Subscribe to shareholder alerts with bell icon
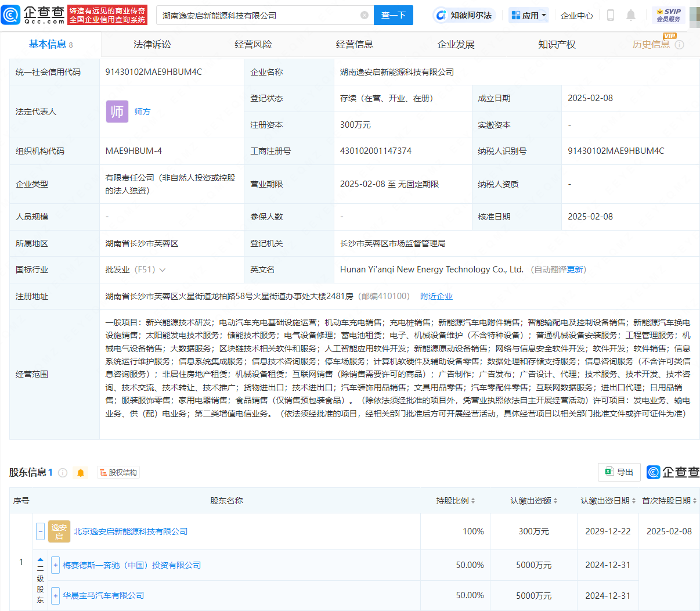700x611 pixels. [81, 473]
